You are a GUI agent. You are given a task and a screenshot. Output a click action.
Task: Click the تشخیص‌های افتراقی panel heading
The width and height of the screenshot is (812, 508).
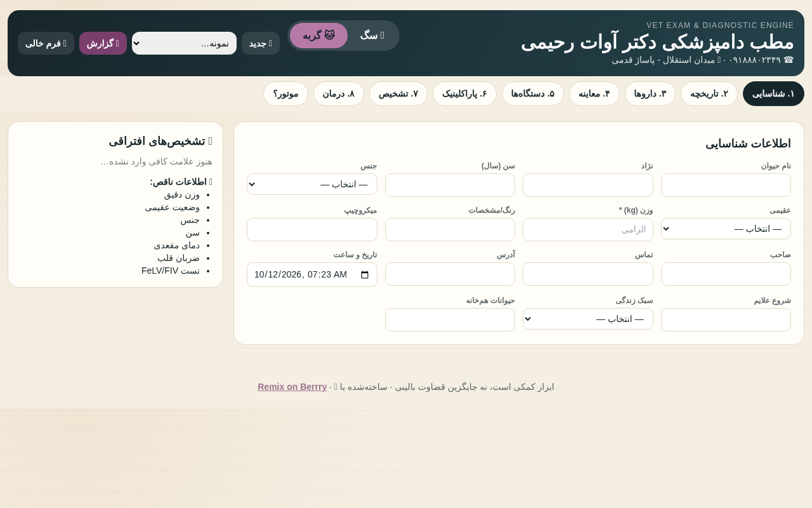[x=160, y=141]
